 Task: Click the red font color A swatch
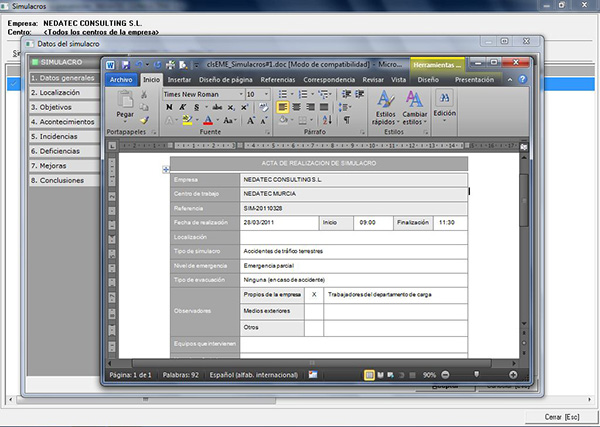208,121
